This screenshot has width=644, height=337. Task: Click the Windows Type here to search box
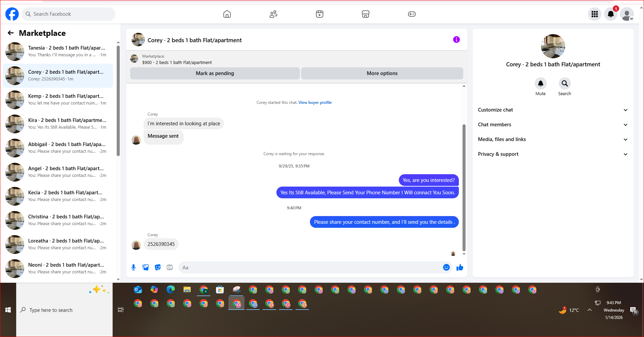coord(64,310)
